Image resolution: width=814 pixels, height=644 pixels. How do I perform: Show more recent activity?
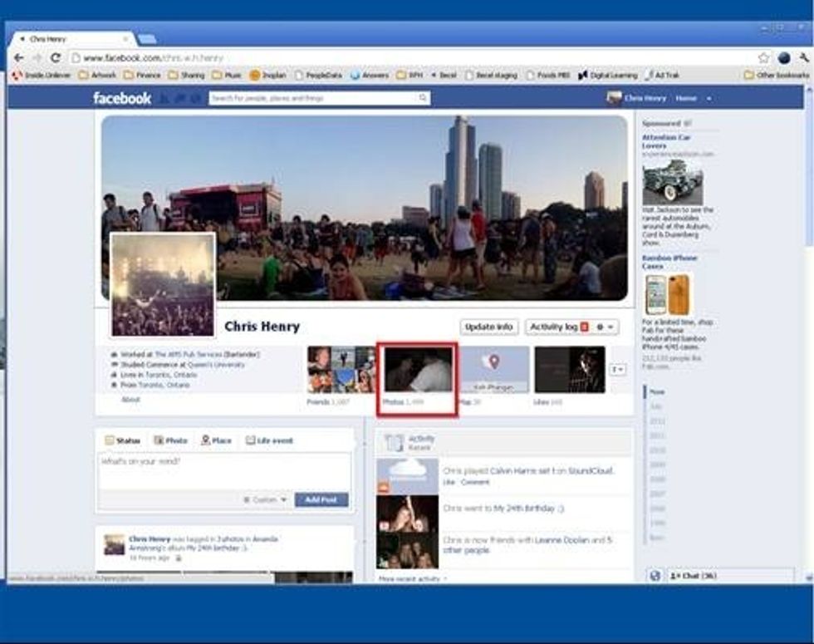[x=413, y=578]
